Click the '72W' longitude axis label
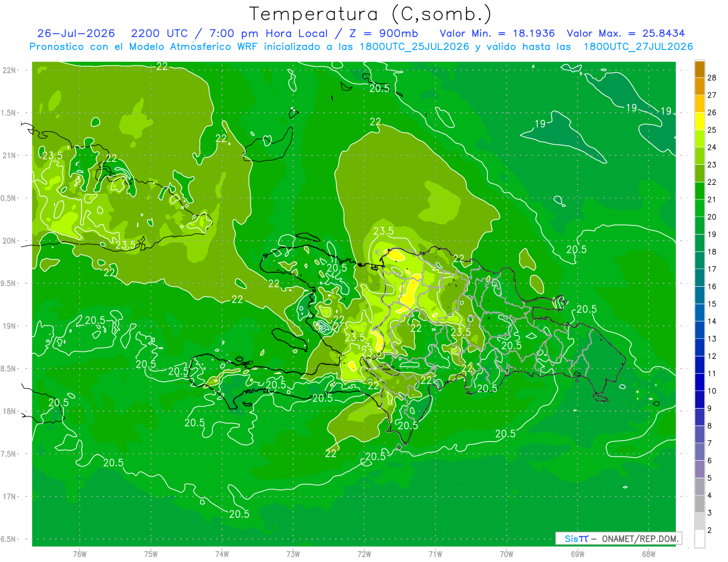The width and height of the screenshot is (728, 562). (364, 554)
